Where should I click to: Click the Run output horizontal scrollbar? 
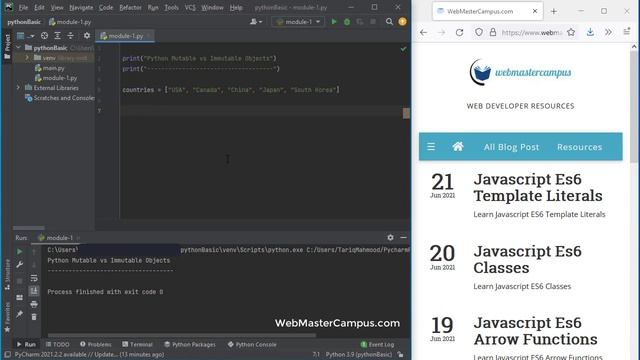tap(182, 336)
